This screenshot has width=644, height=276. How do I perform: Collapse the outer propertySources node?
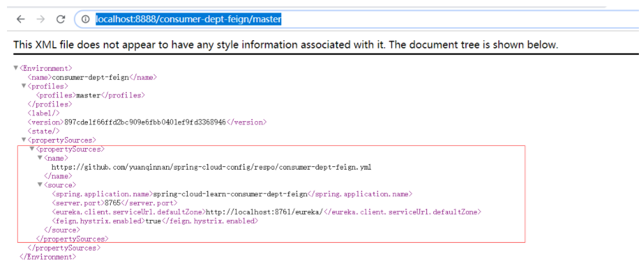[24, 140]
